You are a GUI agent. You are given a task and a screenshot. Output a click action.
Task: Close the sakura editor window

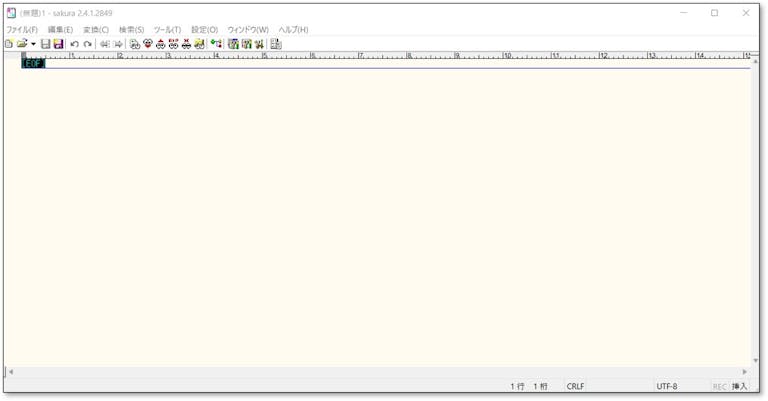click(746, 13)
